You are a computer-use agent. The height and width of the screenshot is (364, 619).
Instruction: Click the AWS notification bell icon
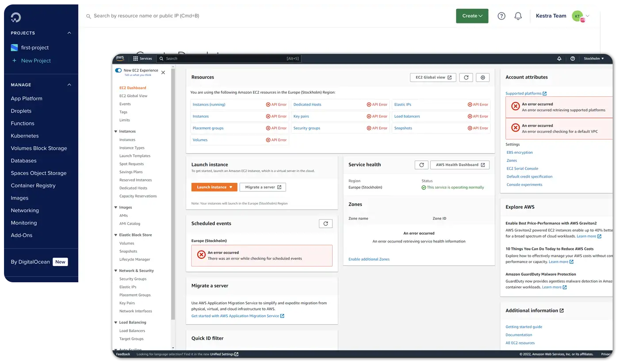559,58
